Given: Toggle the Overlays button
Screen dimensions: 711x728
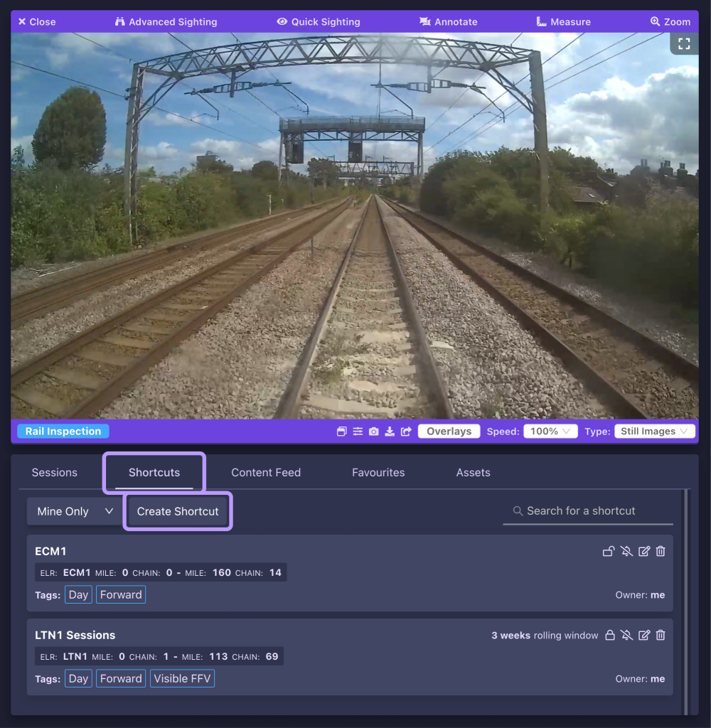Looking at the screenshot, I should point(449,432).
